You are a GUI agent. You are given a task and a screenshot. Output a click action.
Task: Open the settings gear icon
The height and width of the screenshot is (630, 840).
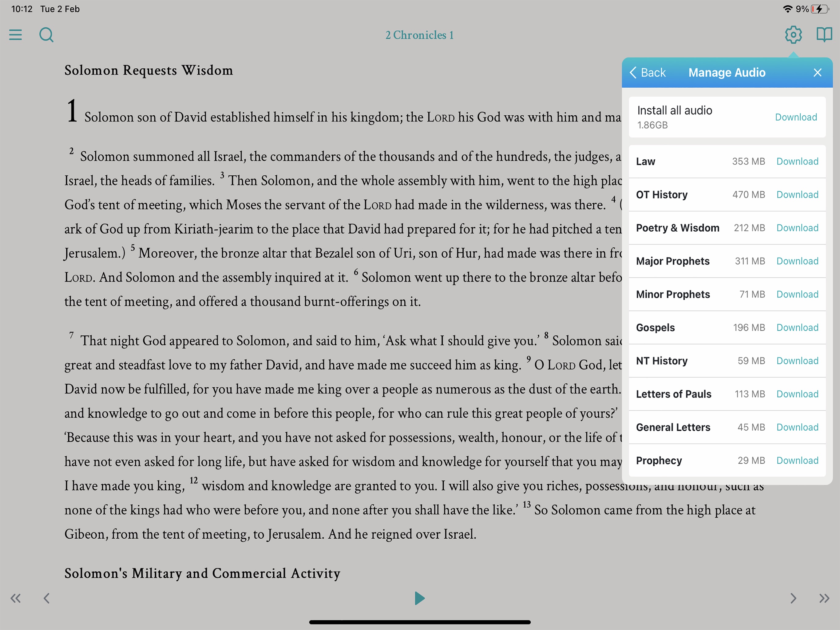pyautogui.click(x=792, y=35)
